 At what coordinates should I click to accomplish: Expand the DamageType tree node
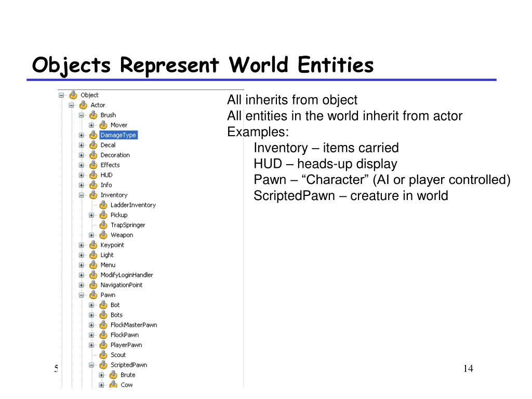[82, 136]
